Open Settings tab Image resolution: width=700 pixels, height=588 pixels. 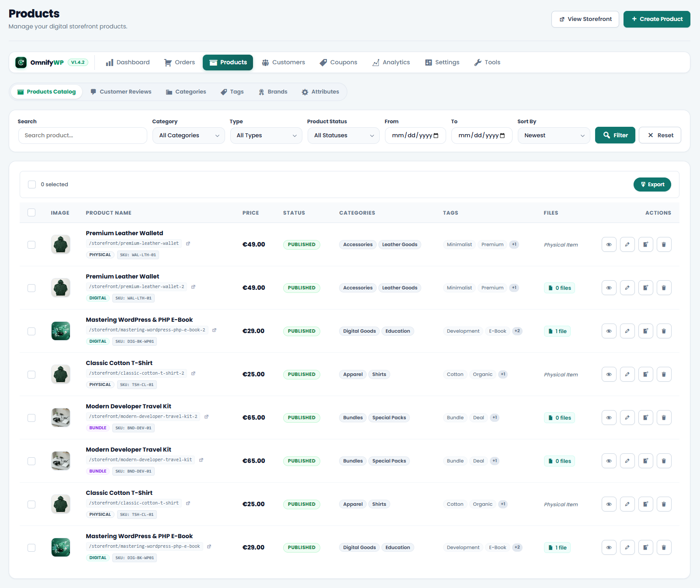point(442,63)
